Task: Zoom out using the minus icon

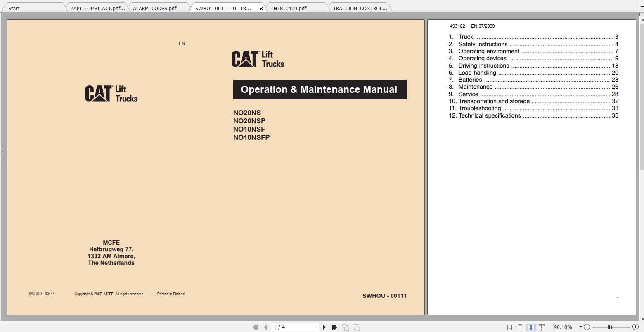Action: click(587, 327)
